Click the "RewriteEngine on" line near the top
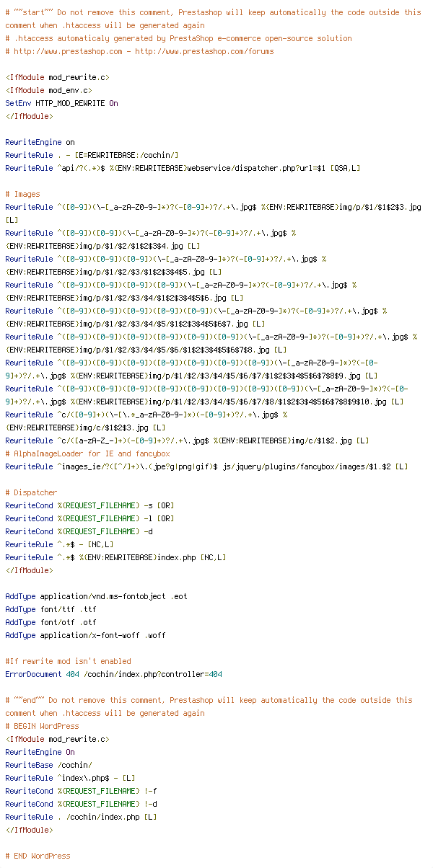Image resolution: width=433 pixels, height=868 pixels. click(40, 143)
